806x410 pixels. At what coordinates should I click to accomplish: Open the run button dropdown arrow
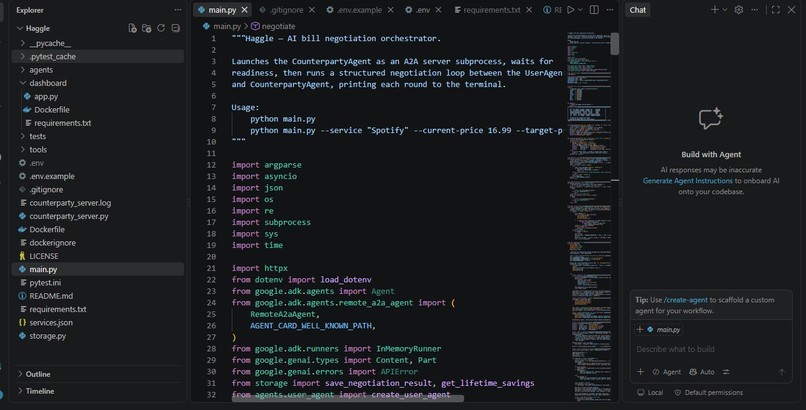pyautogui.click(x=580, y=10)
